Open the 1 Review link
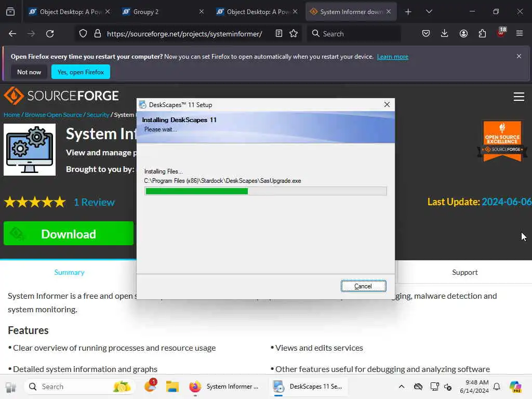The image size is (532, 399). click(95, 202)
